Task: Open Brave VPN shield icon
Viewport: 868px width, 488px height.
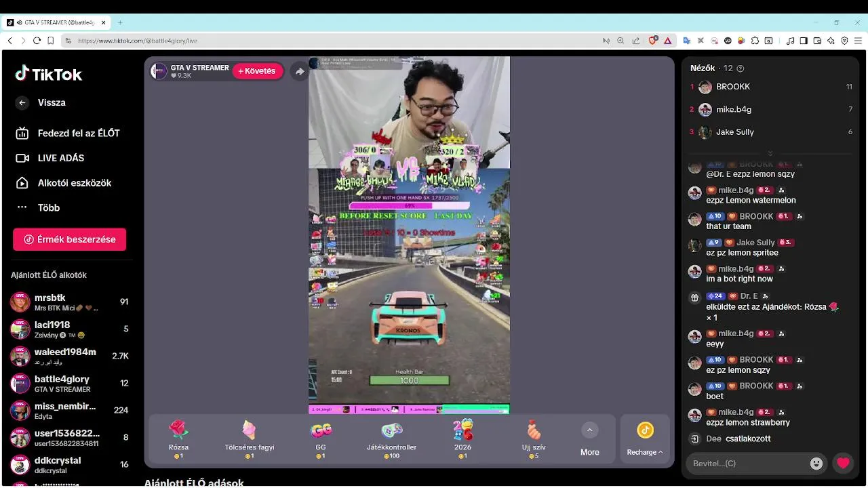Action: [844, 41]
